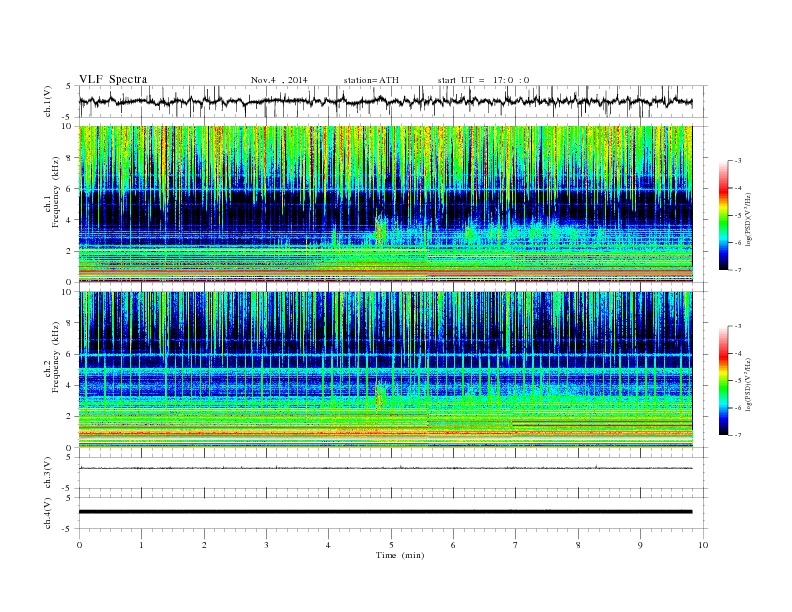The image size is (792, 612).
Task: Click the "0" tick on the Time axis
Action: click(79, 545)
